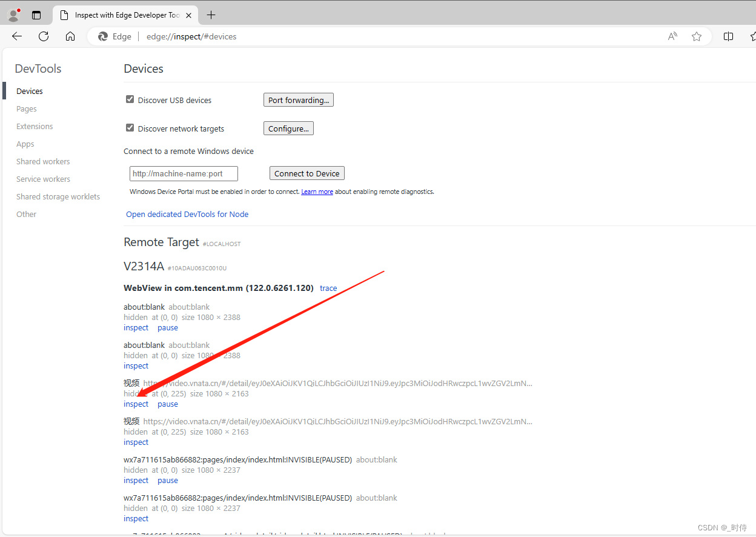756x537 pixels.
Task: Open Other section in sidebar
Action: (27, 214)
